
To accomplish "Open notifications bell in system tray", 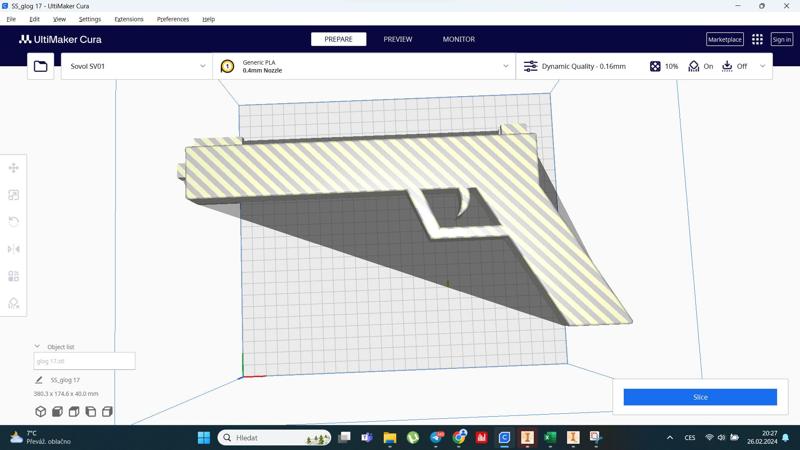I will click(x=786, y=438).
